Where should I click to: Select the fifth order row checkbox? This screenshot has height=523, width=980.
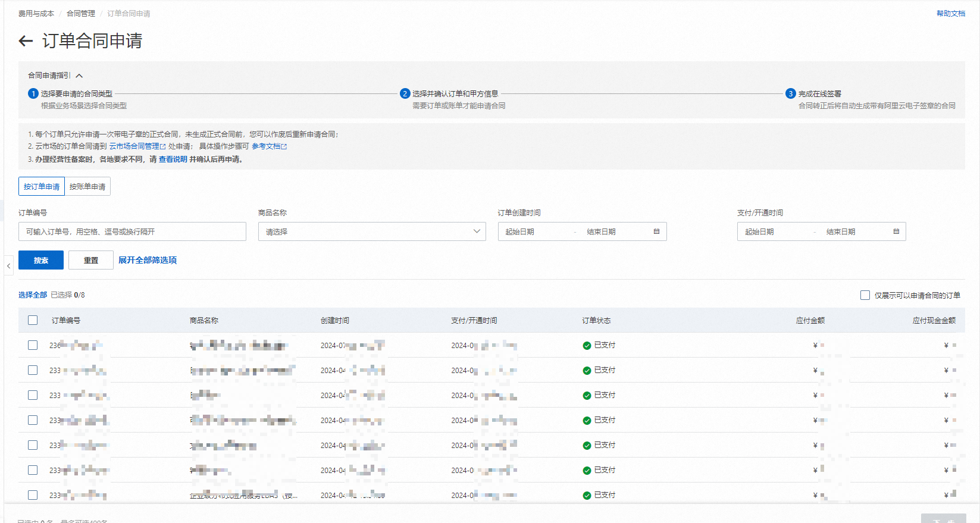click(x=33, y=445)
